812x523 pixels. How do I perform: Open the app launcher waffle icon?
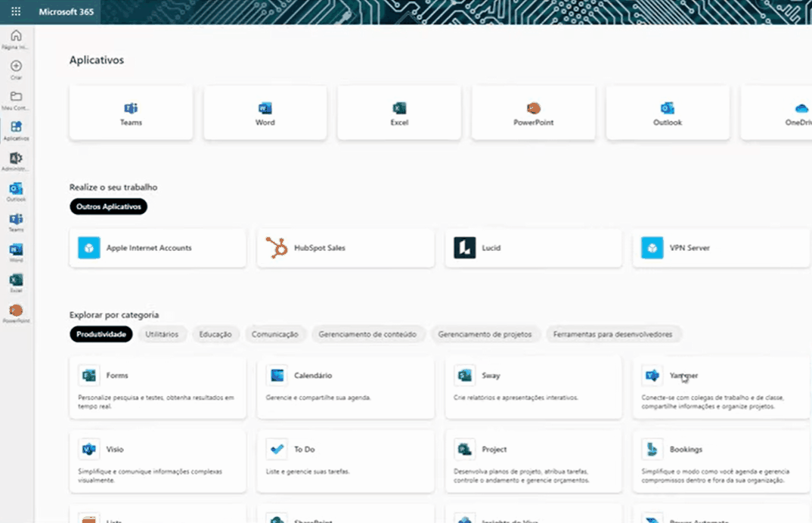[16, 11]
